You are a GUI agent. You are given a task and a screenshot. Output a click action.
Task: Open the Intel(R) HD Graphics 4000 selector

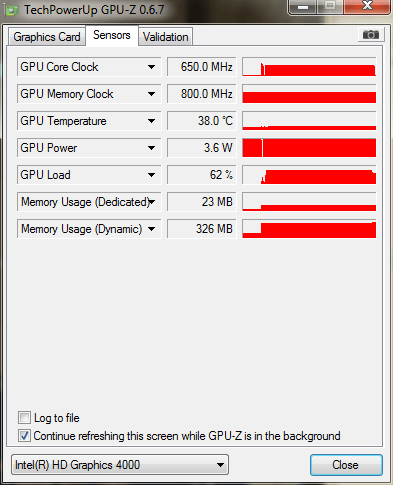point(120,465)
